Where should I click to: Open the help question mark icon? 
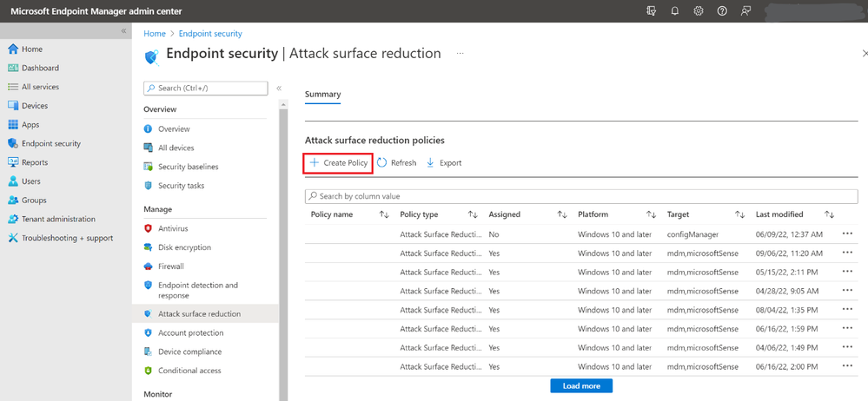click(x=722, y=11)
